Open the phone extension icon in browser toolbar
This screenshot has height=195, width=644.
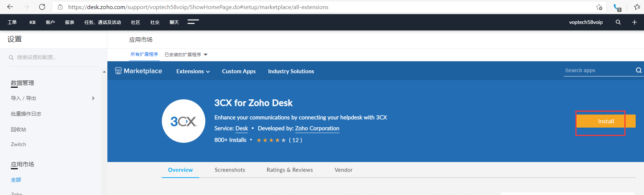617,7
